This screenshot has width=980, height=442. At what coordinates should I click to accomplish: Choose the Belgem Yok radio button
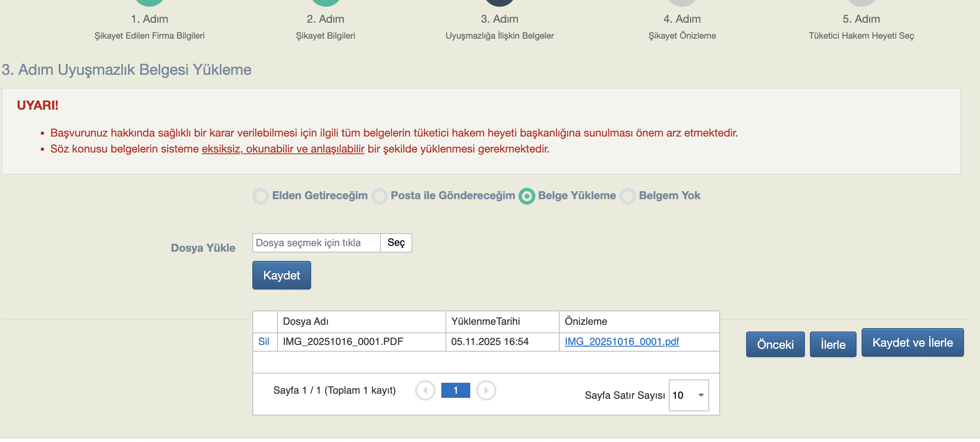[x=628, y=196]
